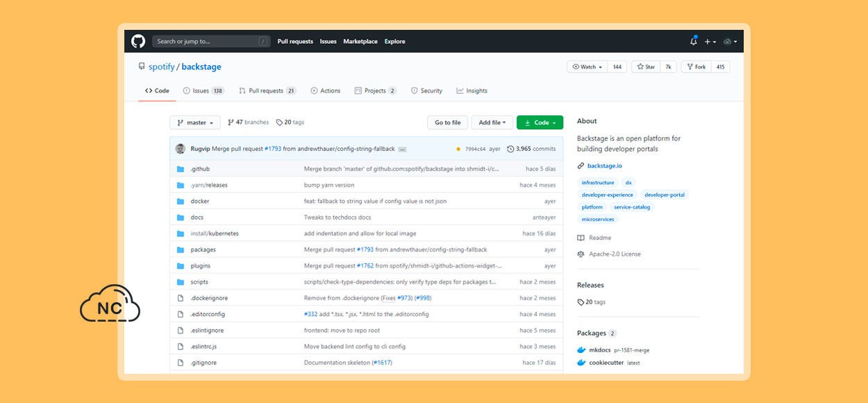This screenshot has width=868, height=403.
Task: Open the #332 link in .editorconfig row
Action: click(310, 314)
